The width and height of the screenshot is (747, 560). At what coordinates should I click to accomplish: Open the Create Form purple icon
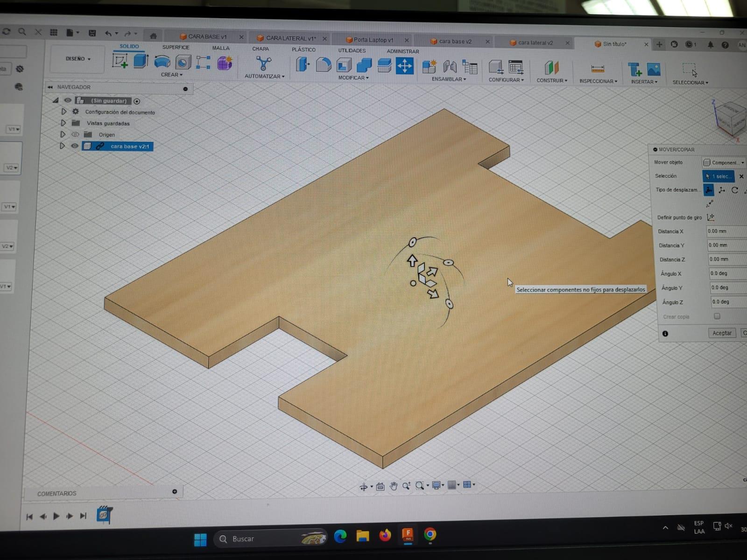tap(225, 63)
